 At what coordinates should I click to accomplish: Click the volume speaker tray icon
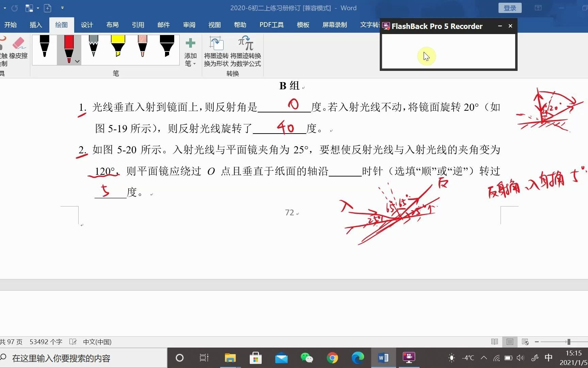[x=520, y=358]
